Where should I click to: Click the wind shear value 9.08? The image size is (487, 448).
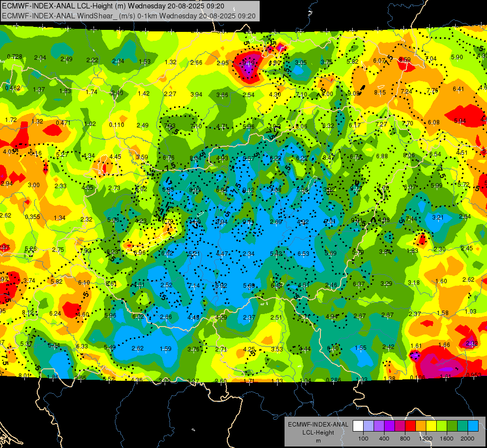tap(354, 93)
